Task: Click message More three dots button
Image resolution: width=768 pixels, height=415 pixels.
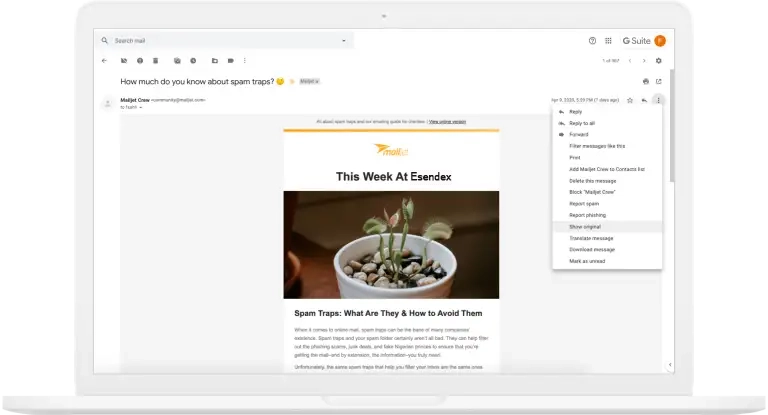Action: click(x=658, y=100)
